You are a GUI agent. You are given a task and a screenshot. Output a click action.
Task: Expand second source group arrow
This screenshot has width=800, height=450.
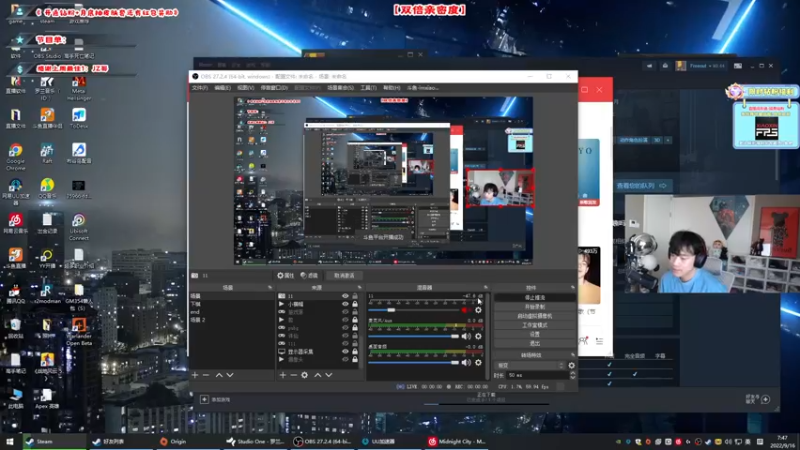click(x=282, y=304)
